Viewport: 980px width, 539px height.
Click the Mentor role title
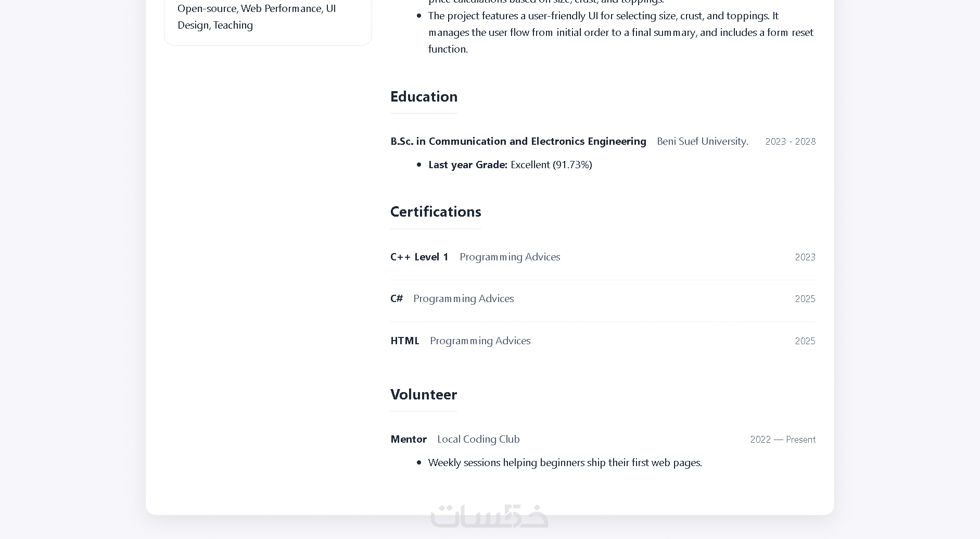click(x=408, y=439)
